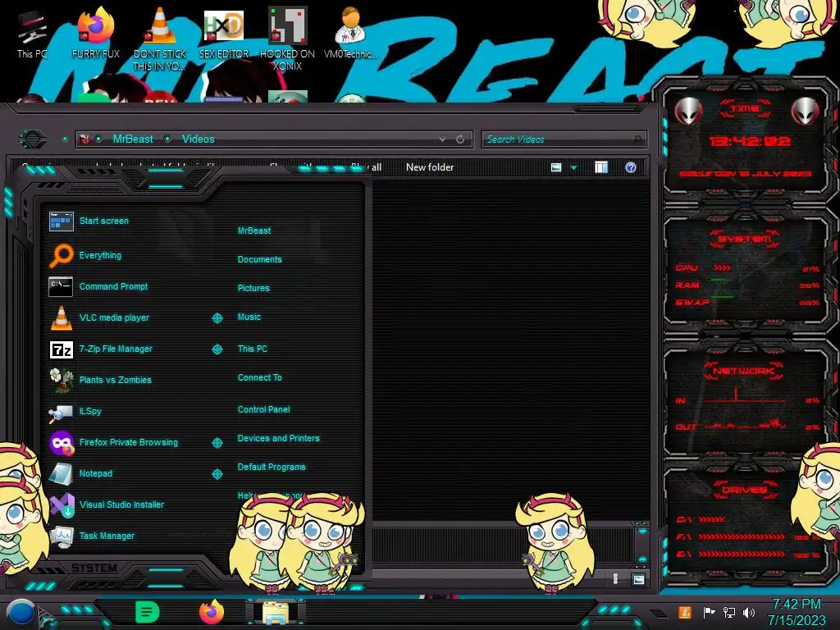The height and width of the screenshot is (630, 840).
Task: Open This PC link in start menu
Action: 253,349
